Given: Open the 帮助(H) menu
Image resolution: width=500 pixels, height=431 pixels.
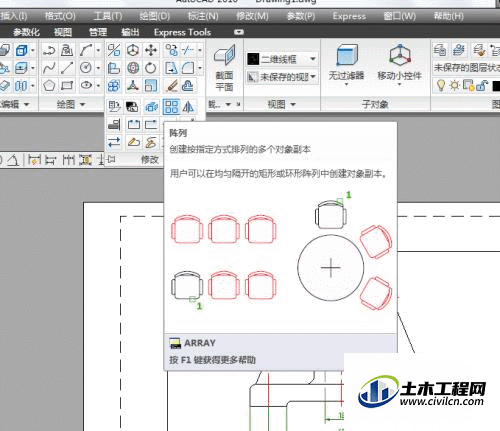Looking at the screenshot, I should point(449,16).
